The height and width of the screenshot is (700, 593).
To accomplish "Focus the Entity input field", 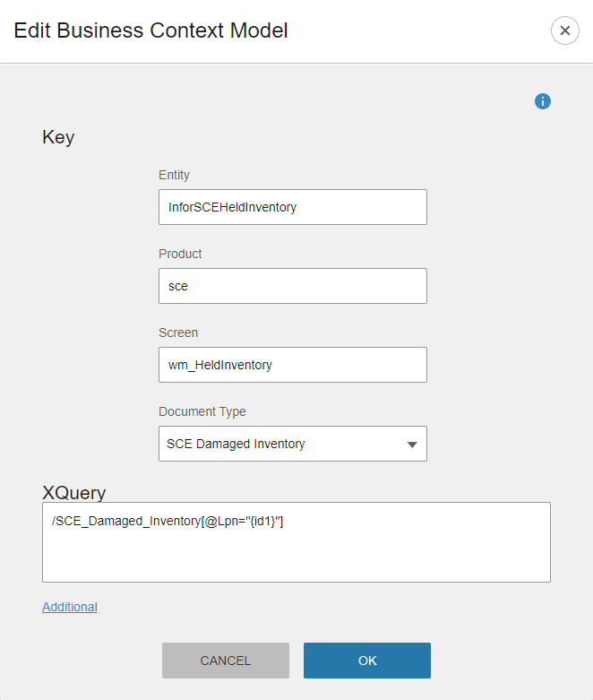I will coord(292,207).
